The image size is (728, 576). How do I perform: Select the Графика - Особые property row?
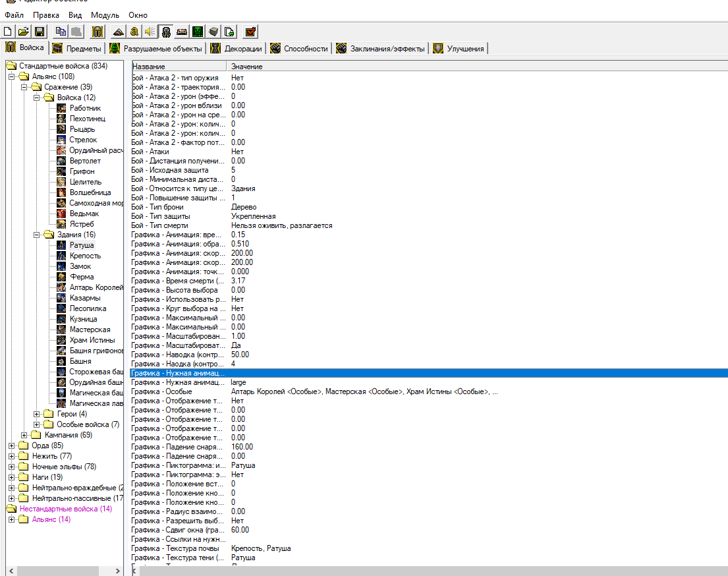pyautogui.click(x=429, y=391)
